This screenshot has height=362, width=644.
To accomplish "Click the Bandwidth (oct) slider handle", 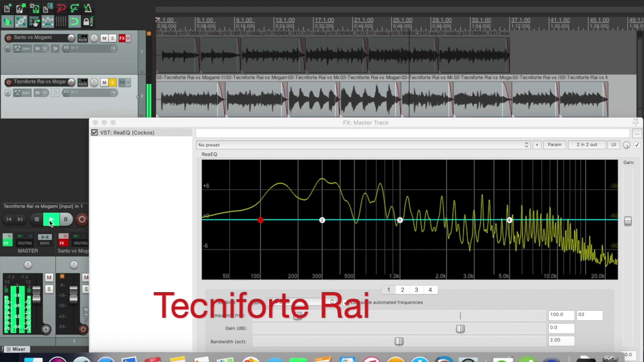I will (x=399, y=341).
